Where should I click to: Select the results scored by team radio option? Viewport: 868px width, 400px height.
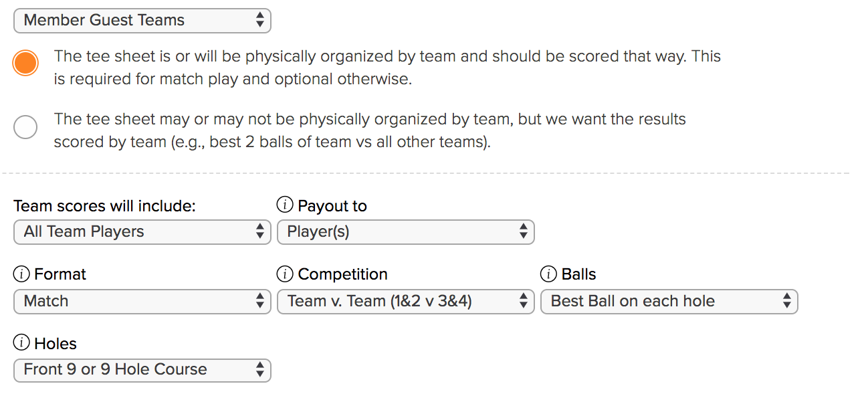tap(25, 127)
